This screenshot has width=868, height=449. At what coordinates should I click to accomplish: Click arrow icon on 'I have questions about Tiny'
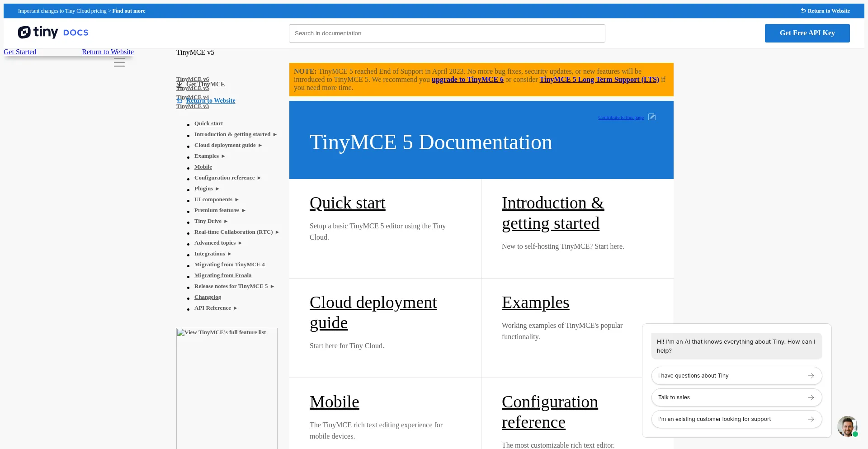811,376
